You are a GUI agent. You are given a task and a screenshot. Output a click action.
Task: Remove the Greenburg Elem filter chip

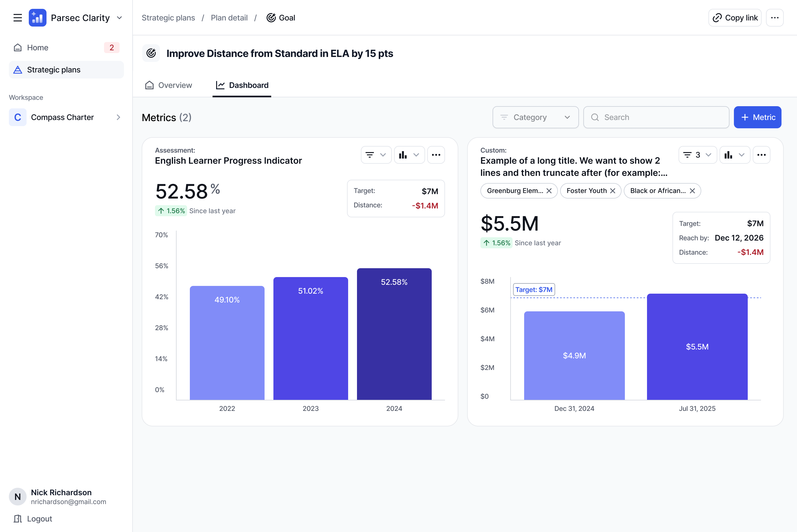549,191
